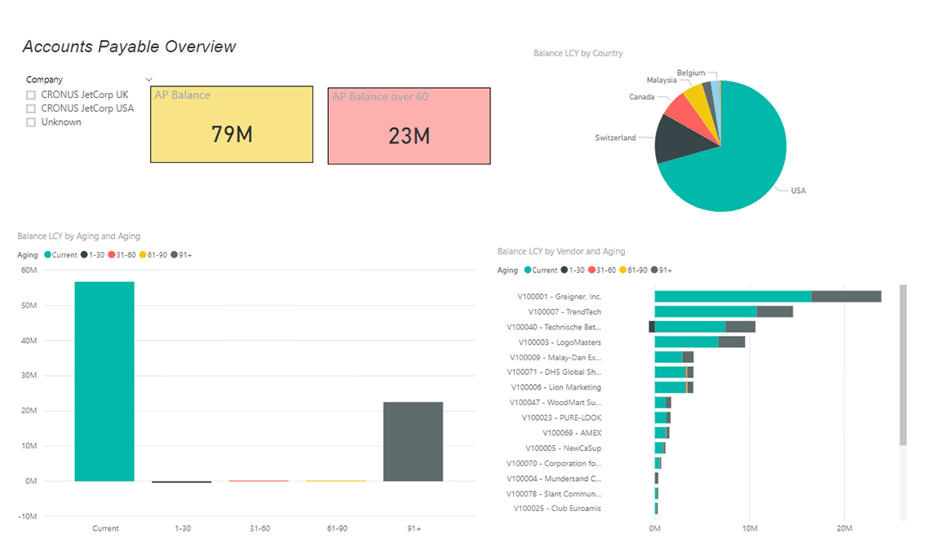This screenshot has height=560, width=930.
Task: Click 1-30 legend swatch in vendor chart
Action: tap(565, 271)
